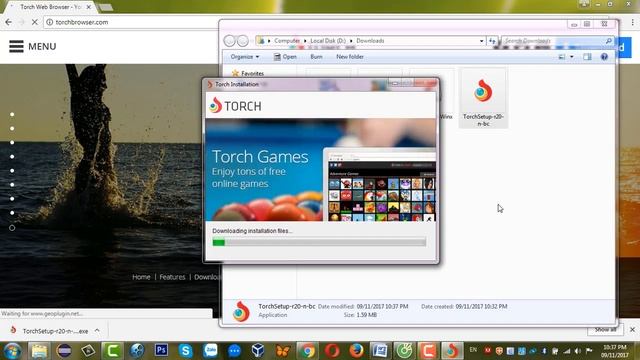The image size is (640, 360).
Task: Click Explorer back navigation button
Action: click(229, 41)
